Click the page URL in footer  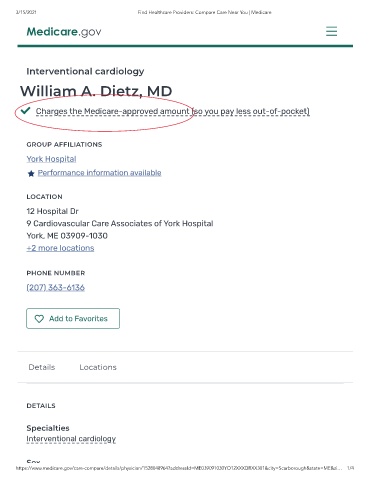point(179,468)
